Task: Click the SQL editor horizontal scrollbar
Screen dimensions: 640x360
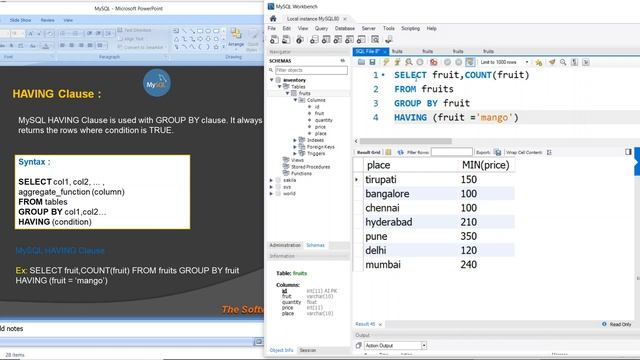Action: 406,141
